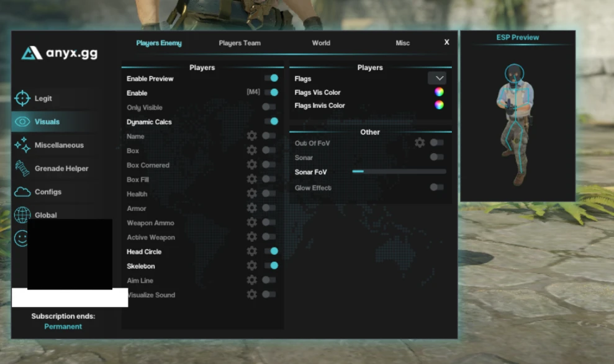Open the Grenade Helper section
The image size is (614, 364).
point(61,169)
